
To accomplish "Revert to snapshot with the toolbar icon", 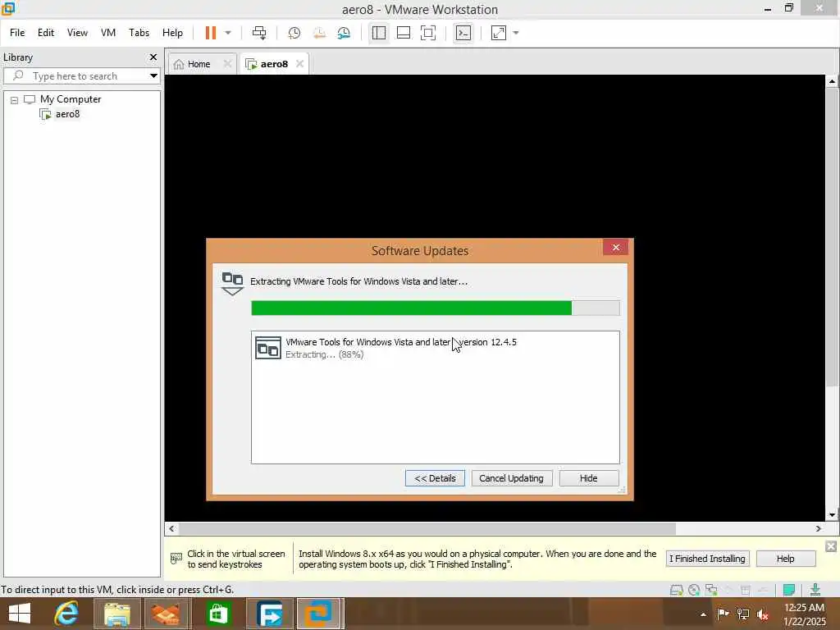I will pyautogui.click(x=319, y=33).
